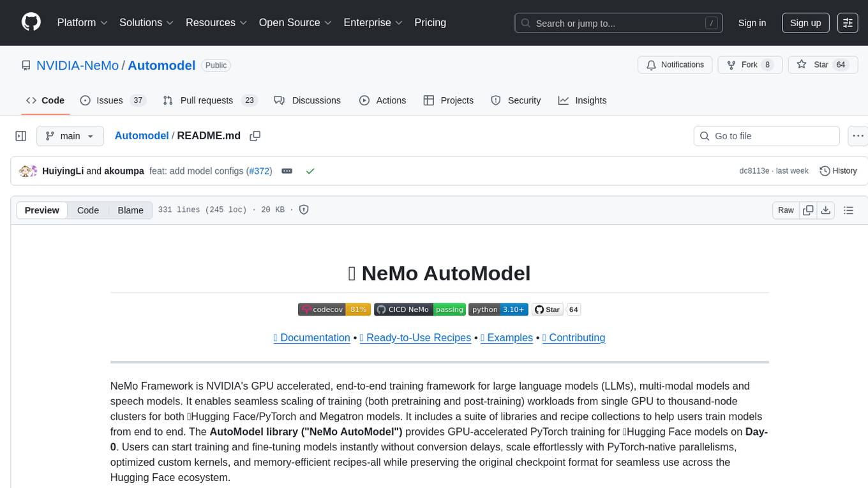Expand the Enterprise menu

coord(373,22)
